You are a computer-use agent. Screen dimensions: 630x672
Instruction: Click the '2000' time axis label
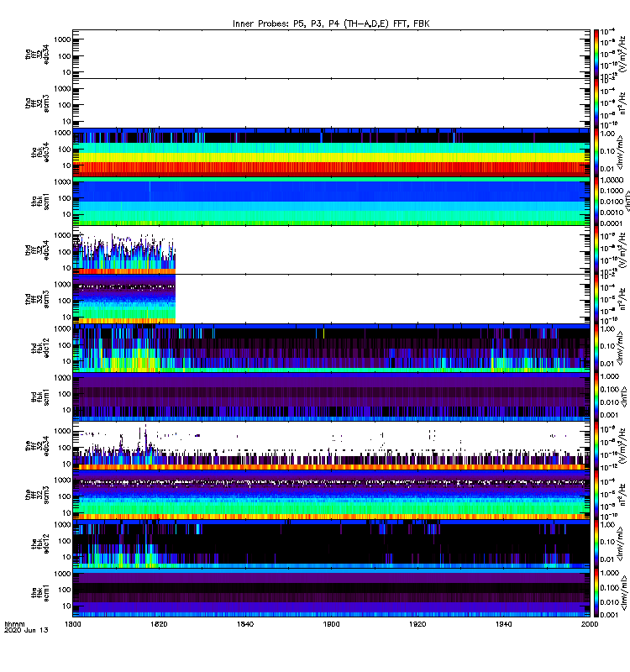[x=590, y=624]
